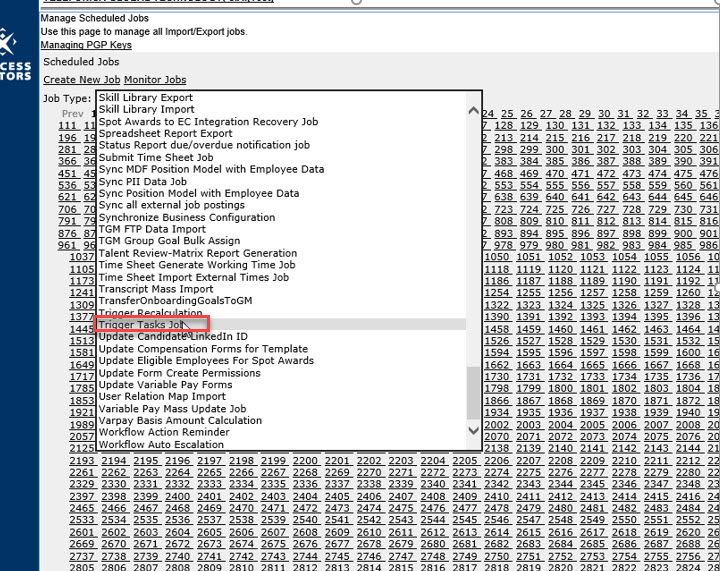
Task: Go to page 2193
Action: pyautogui.click(x=82, y=461)
